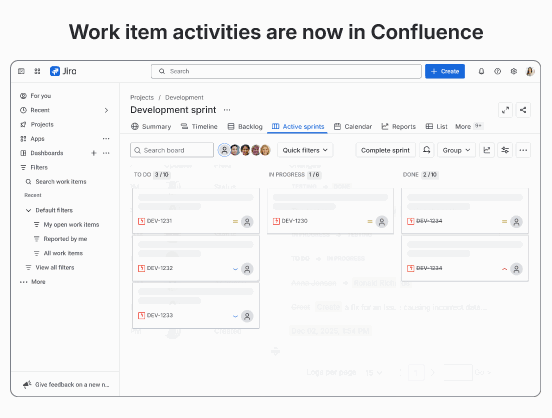The image size is (552, 418).
Task: Filter board by last assignee avatar
Action: coord(265,150)
